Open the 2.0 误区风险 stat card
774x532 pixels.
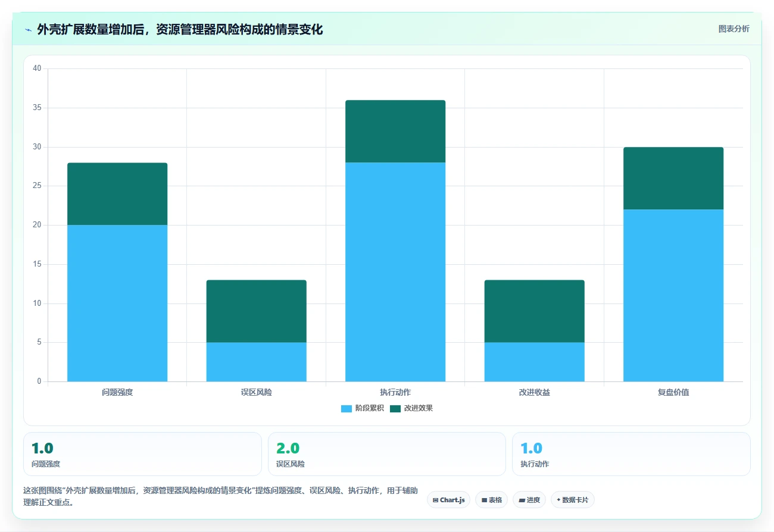point(387,454)
